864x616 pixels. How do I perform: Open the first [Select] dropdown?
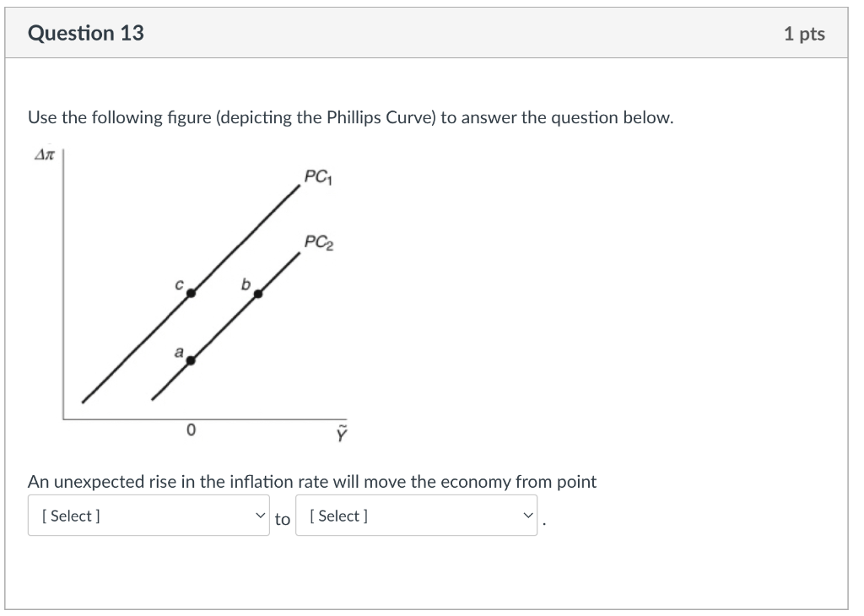tap(148, 516)
